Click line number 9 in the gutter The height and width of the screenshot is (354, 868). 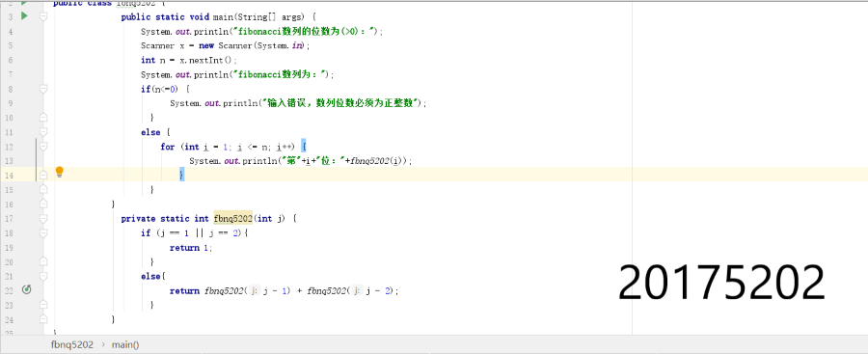pyautogui.click(x=11, y=103)
